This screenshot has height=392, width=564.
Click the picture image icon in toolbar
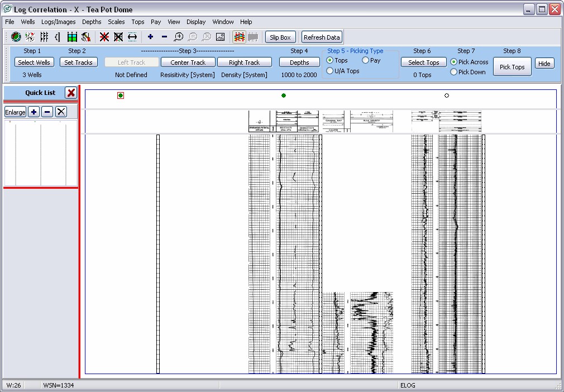click(x=220, y=37)
